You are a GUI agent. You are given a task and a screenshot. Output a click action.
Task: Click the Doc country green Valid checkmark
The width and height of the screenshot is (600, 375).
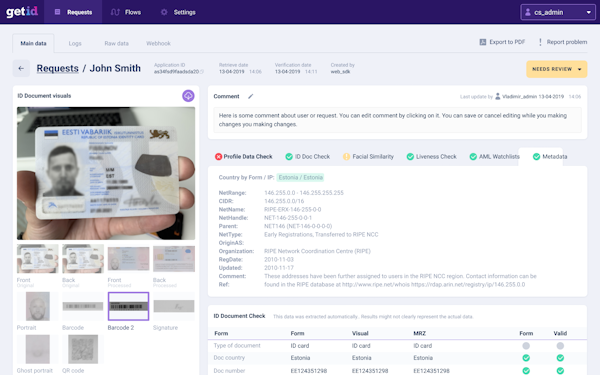(x=560, y=358)
